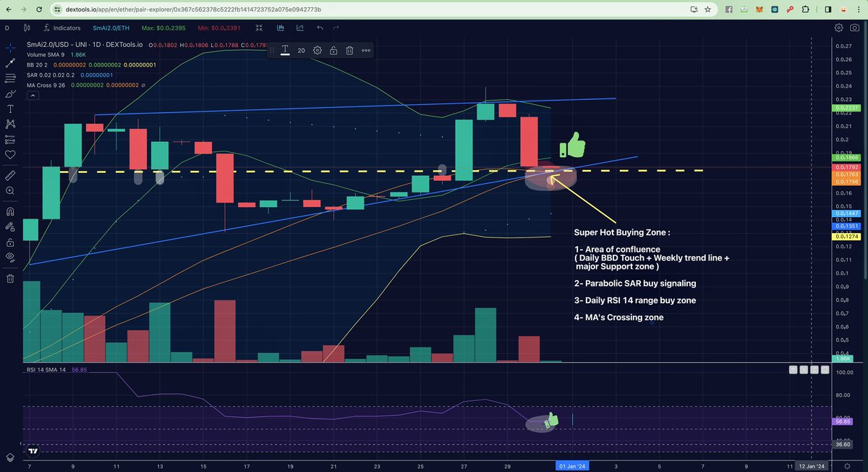
Task: Click the 01 Jan '24 date label
Action: [572, 465]
